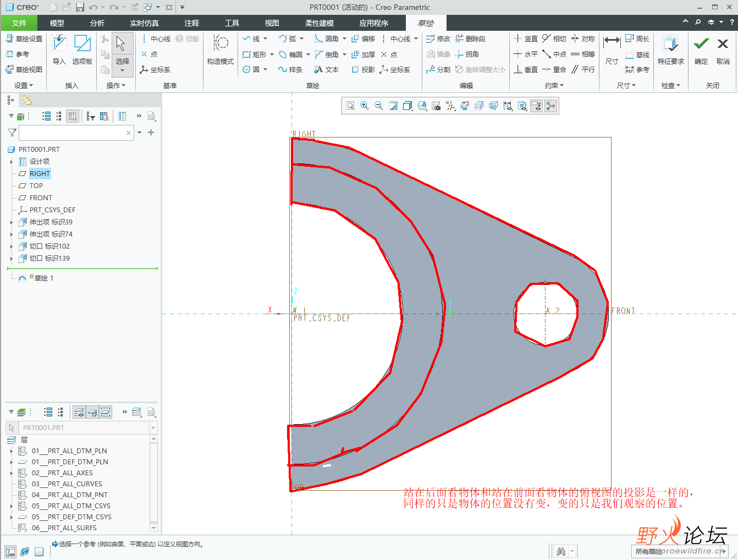
Task: Expand the 设计项 tree node
Action: click(12, 162)
